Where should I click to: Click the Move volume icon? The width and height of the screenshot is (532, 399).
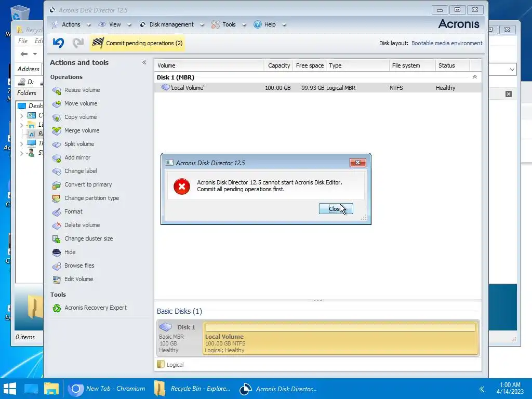tap(56, 104)
